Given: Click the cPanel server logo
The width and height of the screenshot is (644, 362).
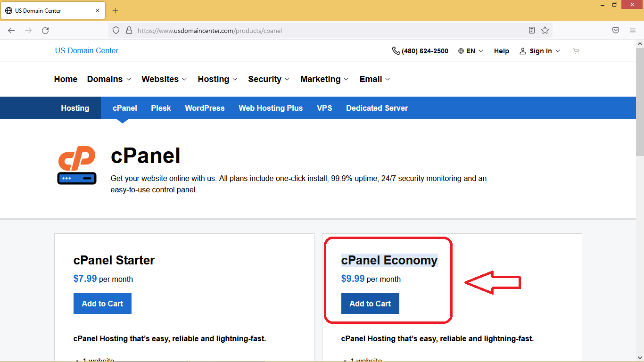Looking at the screenshot, I should (77, 165).
